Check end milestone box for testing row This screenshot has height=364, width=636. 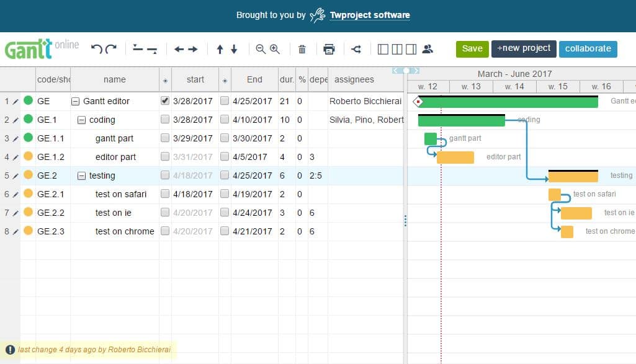(x=225, y=175)
